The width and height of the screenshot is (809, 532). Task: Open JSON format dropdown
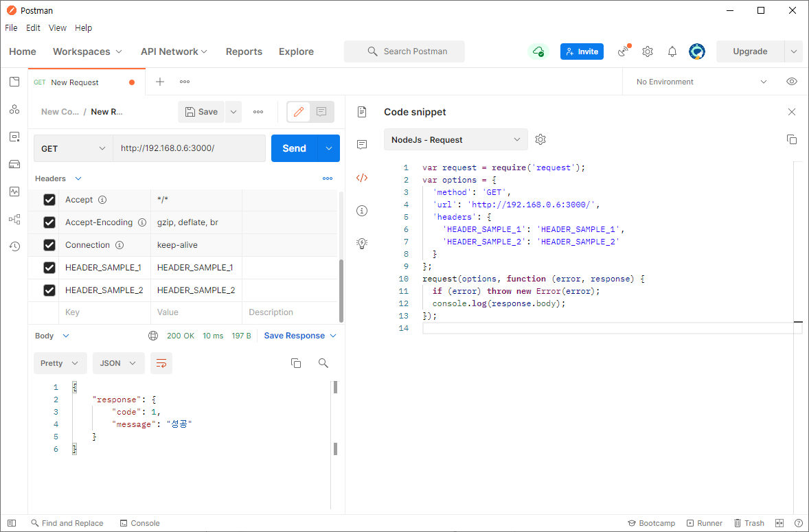(x=119, y=363)
